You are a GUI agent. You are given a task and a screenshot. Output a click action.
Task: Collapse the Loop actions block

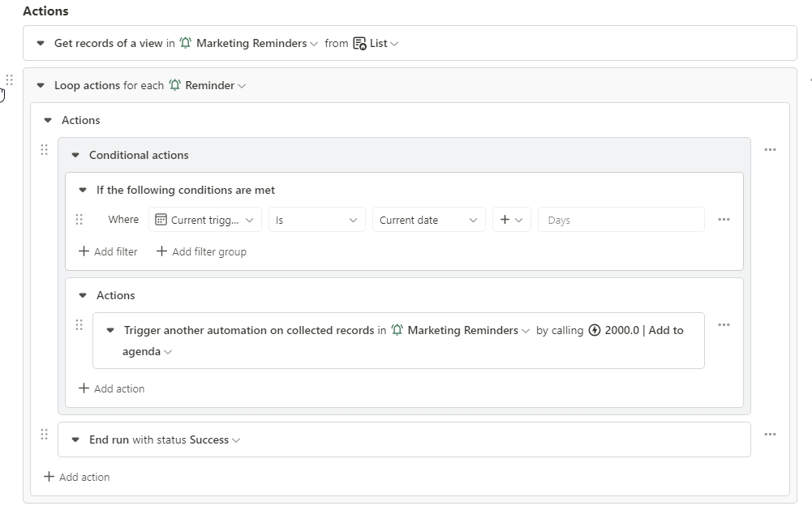pos(41,85)
